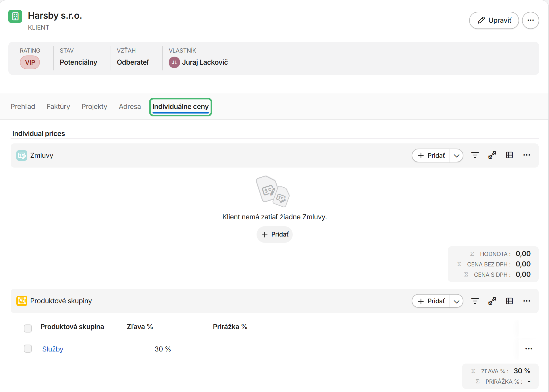Open the header more options ellipsis button

[530, 20]
